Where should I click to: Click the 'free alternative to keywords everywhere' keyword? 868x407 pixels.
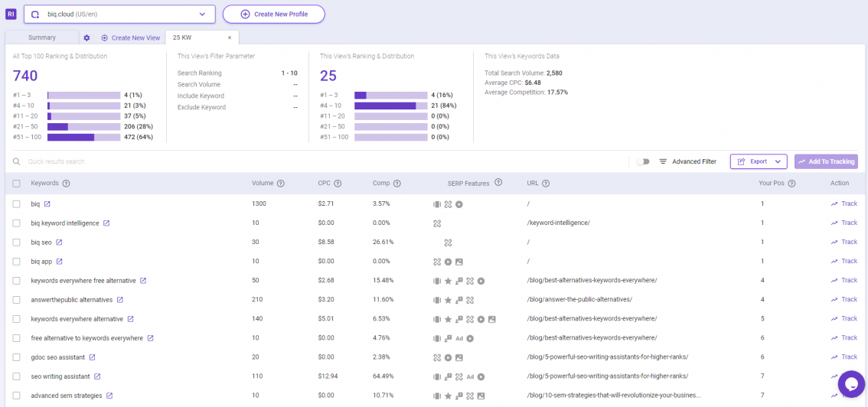(87, 338)
